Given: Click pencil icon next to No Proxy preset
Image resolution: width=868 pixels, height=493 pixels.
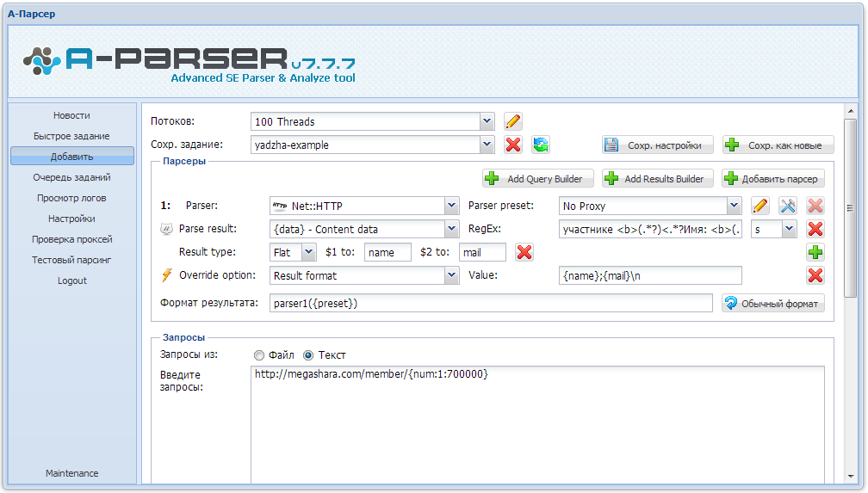Looking at the screenshot, I should pyautogui.click(x=760, y=206).
